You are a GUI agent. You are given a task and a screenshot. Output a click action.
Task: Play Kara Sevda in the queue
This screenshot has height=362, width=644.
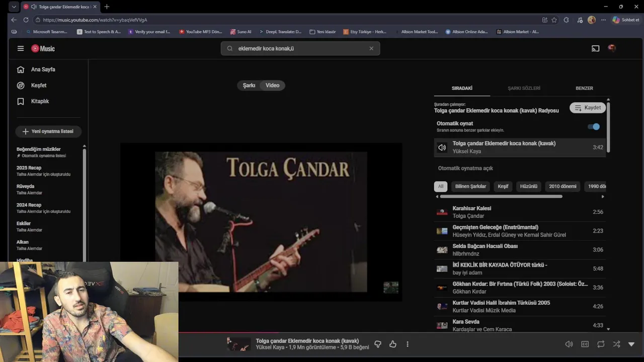click(520, 325)
